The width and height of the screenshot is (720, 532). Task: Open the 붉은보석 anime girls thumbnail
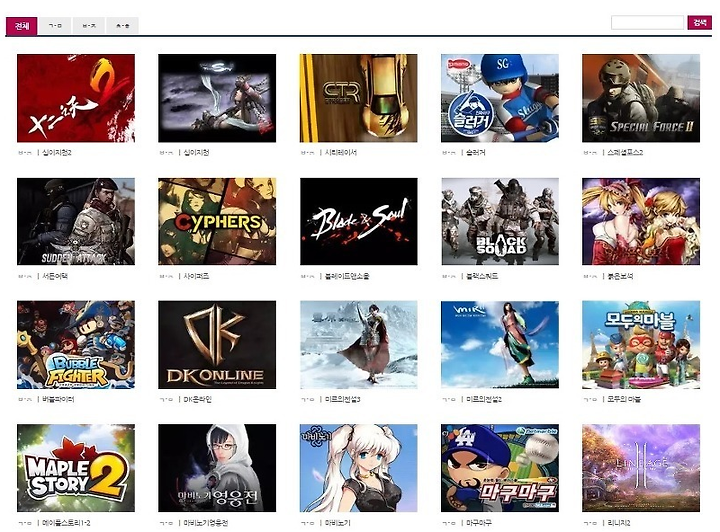[641, 222]
